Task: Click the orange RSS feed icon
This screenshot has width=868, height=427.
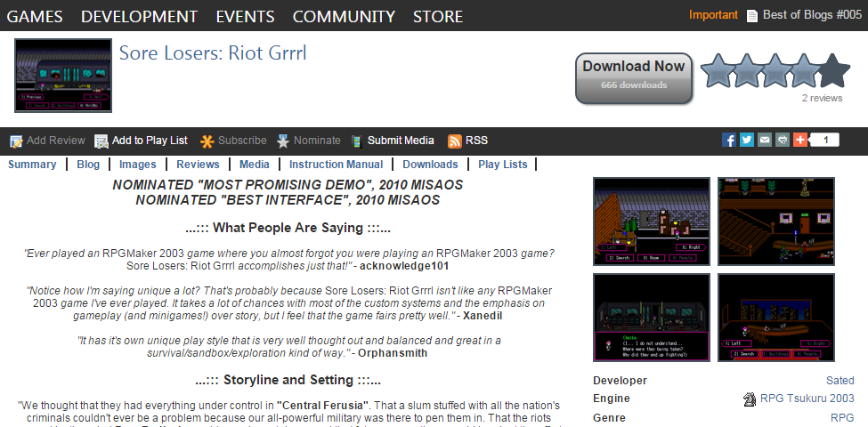Action: [454, 141]
